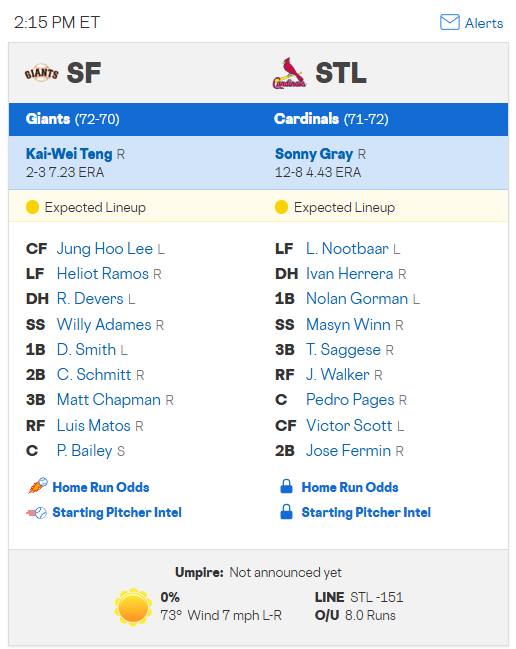Click the sunny weather icon
This screenshot has height=649, width=516.
click(x=133, y=607)
